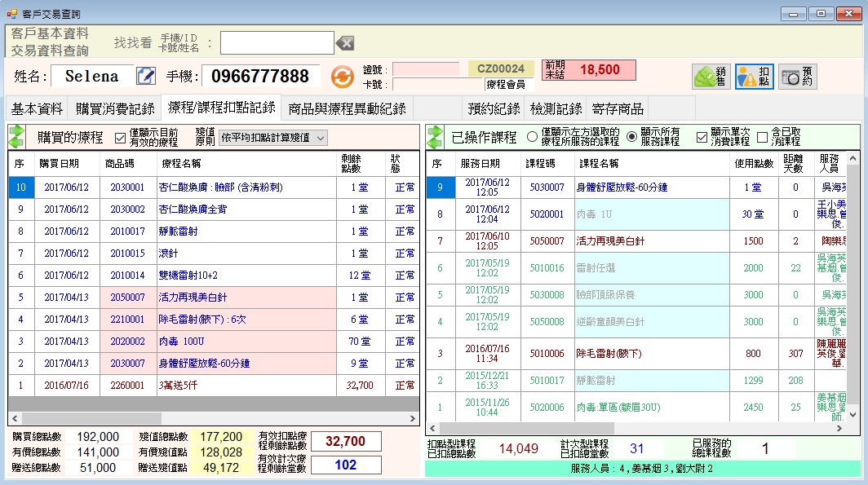Click the clear search backspace icon
The image size is (868, 485).
pyautogui.click(x=345, y=43)
